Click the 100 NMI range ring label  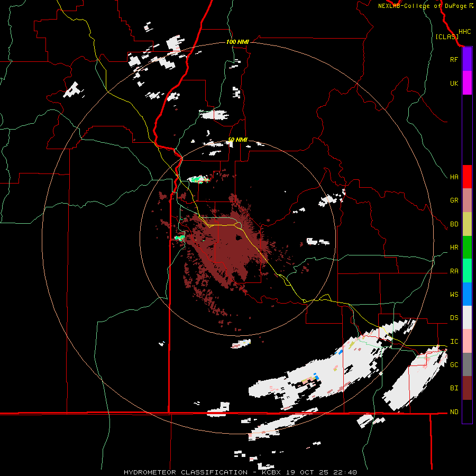237,42
